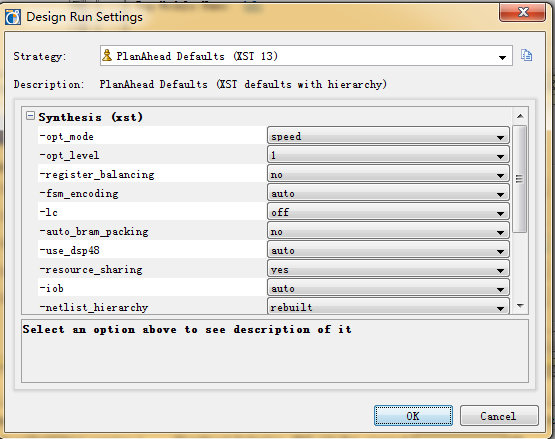Click the Description text for PlanAhead Defaults
555x439 pixels.
click(243, 85)
